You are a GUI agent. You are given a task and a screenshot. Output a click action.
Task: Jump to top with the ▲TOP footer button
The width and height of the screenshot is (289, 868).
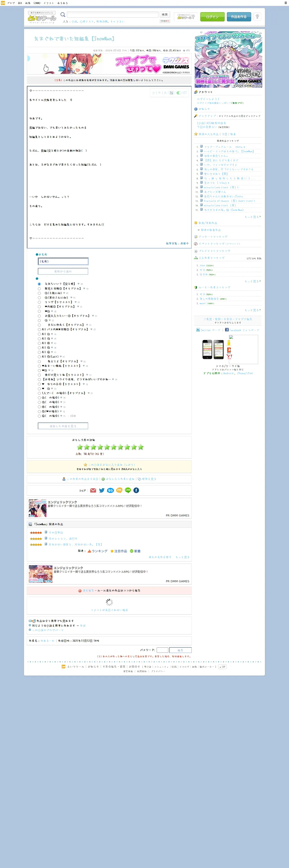pos(222,667)
